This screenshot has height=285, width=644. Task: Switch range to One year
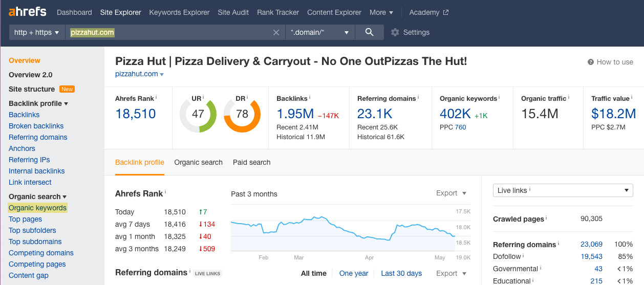pos(354,273)
